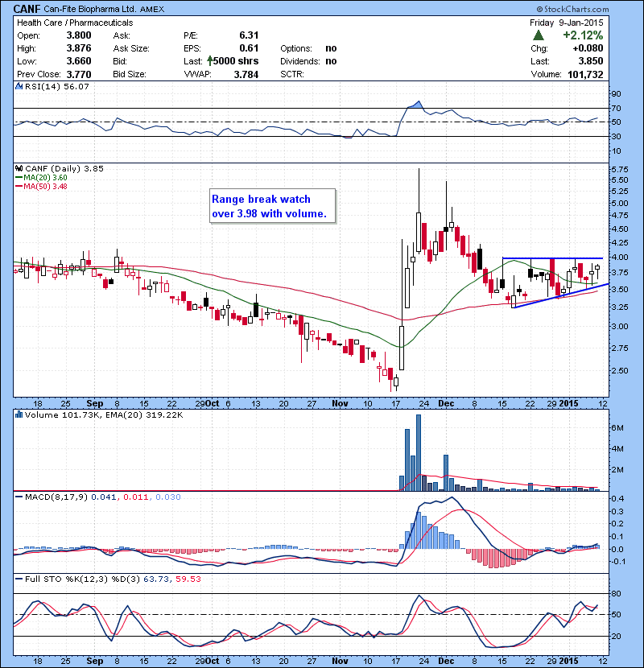Click the VWAP value 3.784

pos(246,74)
